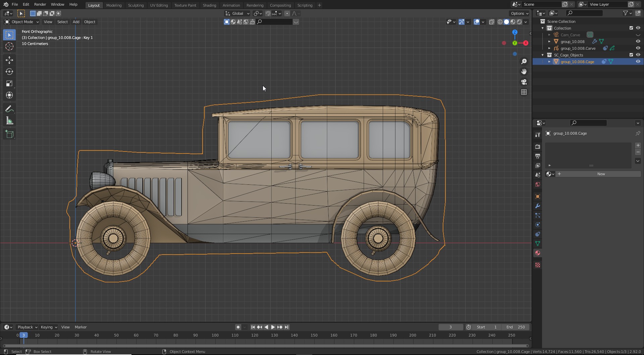Screen dimensions: 644x355
Task: Jump to the end frame
Action: [x=286, y=327]
